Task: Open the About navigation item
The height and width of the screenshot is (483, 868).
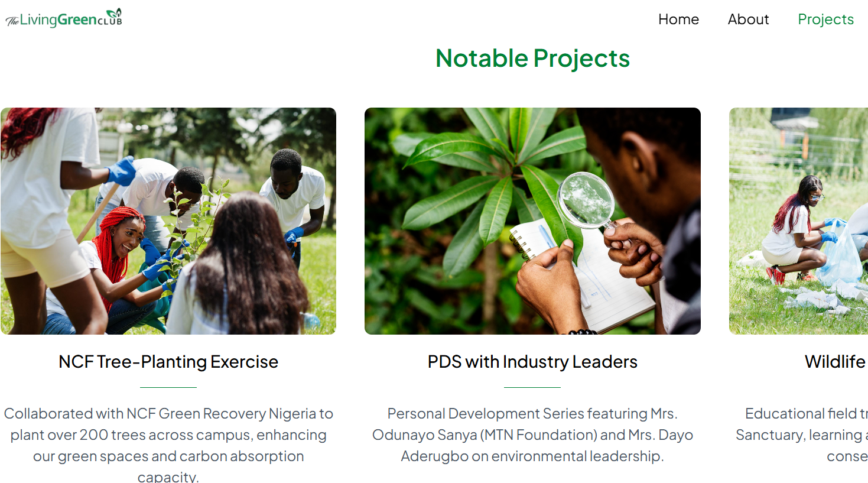Action: 748,20
